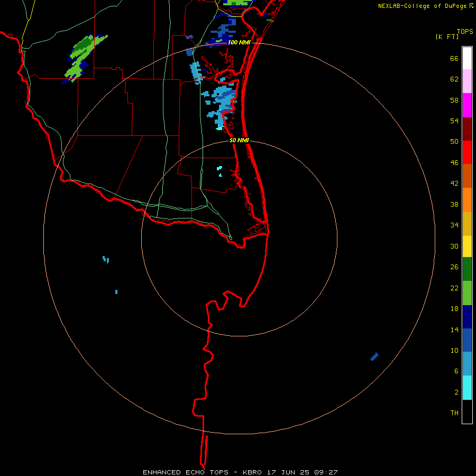
Task: Click the '[K FT]' legend units label
Action: coord(447,37)
